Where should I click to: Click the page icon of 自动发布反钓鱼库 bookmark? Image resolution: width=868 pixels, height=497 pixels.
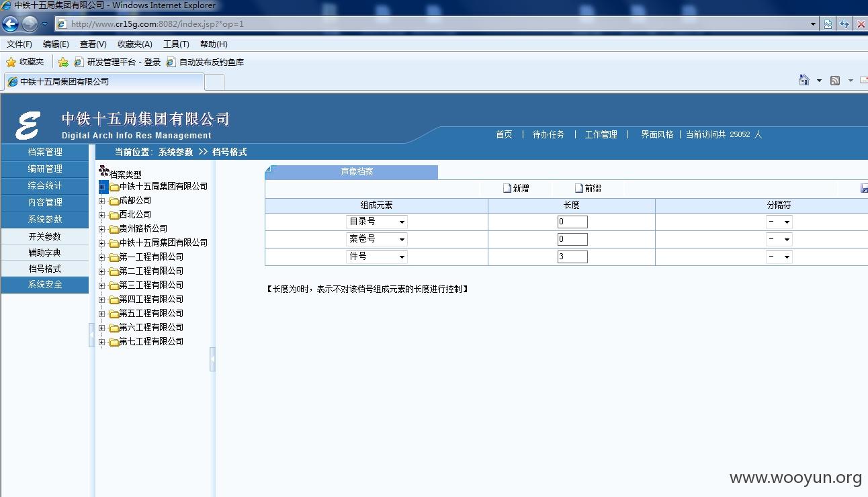[171, 62]
